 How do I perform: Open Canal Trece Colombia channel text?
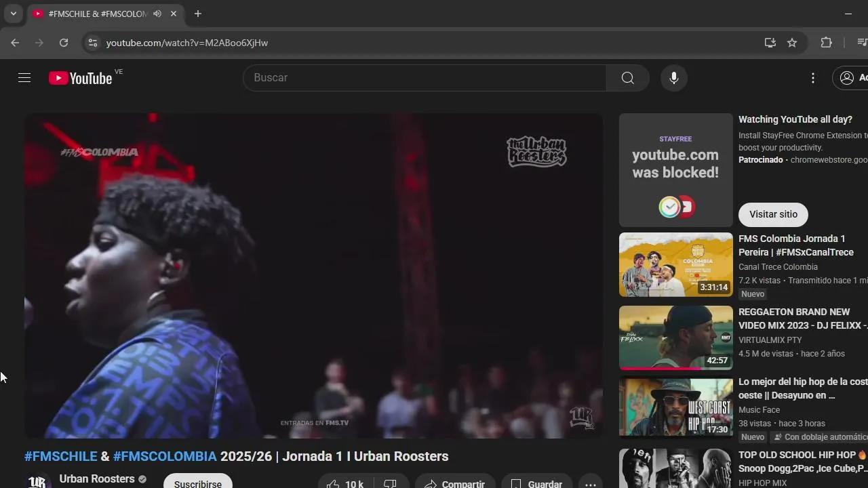tap(778, 267)
